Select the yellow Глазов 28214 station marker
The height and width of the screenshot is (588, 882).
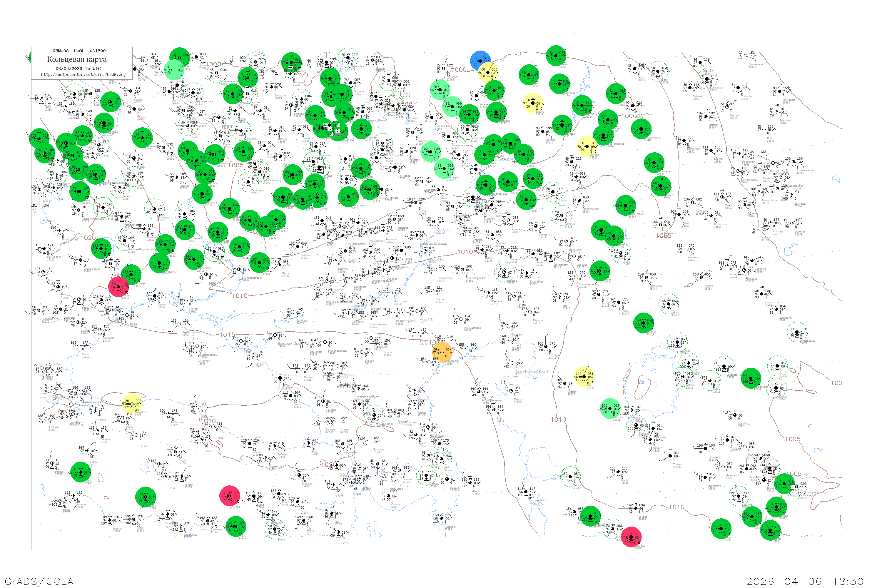[533, 103]
